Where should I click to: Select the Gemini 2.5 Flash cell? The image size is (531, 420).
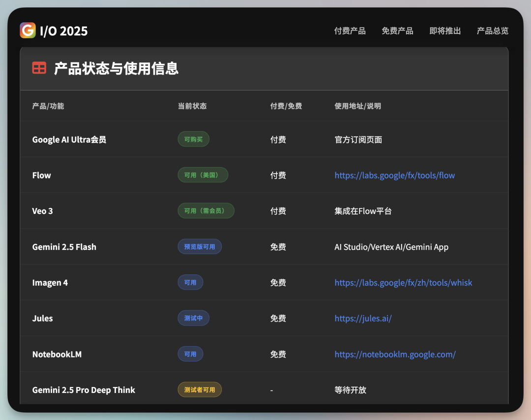coord(64,247)
